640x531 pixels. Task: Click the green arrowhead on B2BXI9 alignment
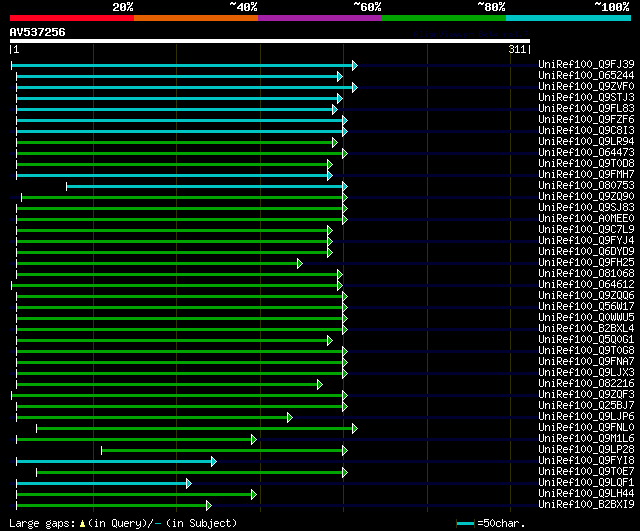click(209, 506)
